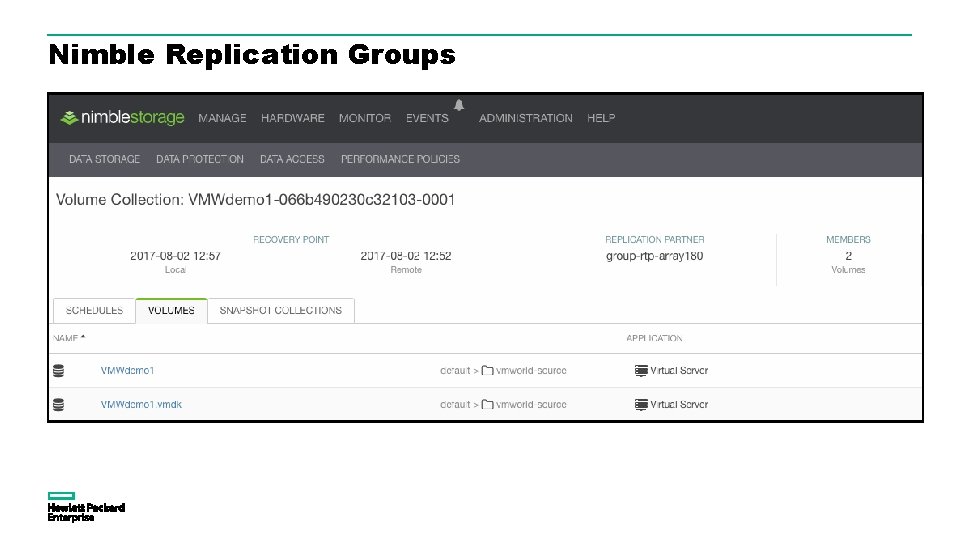Viewport: 960px width, 540px height.
Task: Switch to the SNAPSHOT COLLECTIONS tab
Action: (281, 310)
